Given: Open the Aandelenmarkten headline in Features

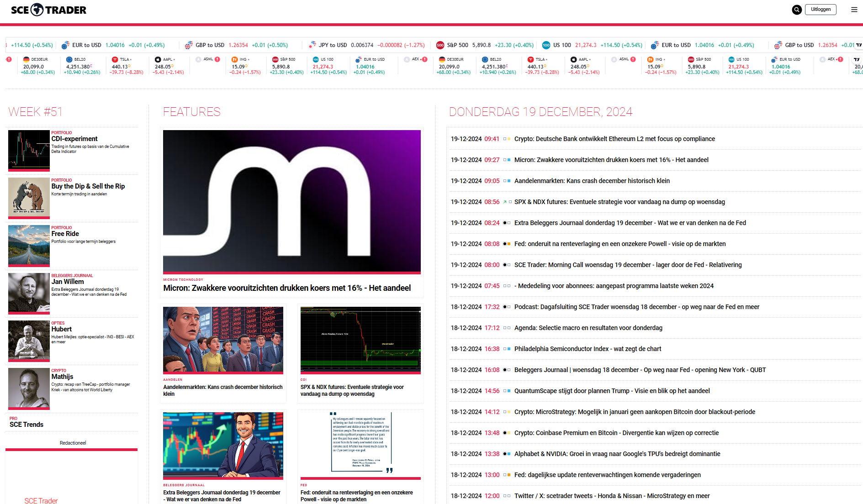Looking at the screenshot, I should point(223,390).
